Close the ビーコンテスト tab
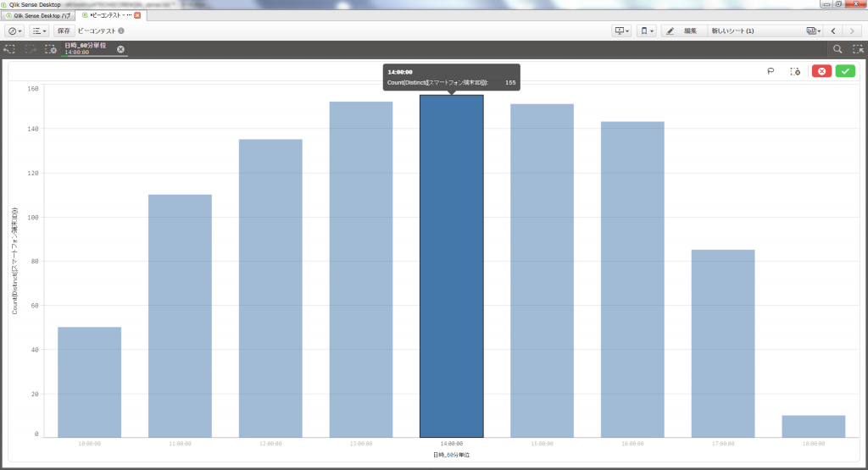The height and width of the screenshot is (470, 868). pyautogui.click(x=137, y=15)
